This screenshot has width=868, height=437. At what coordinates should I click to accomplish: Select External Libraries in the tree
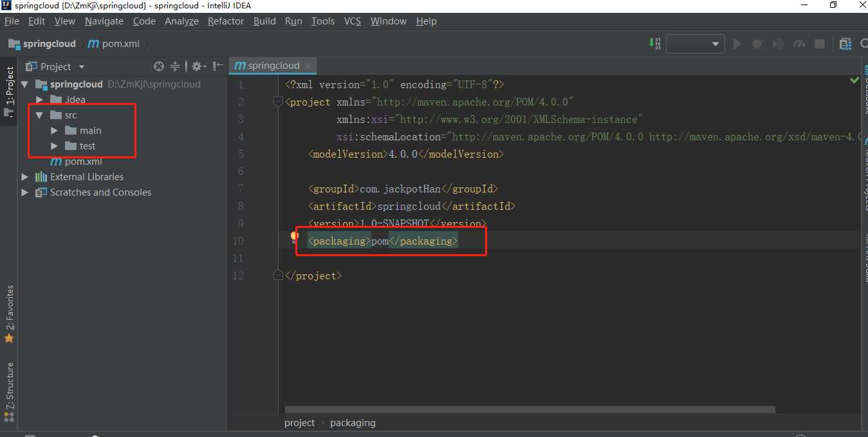click(79, 177)
